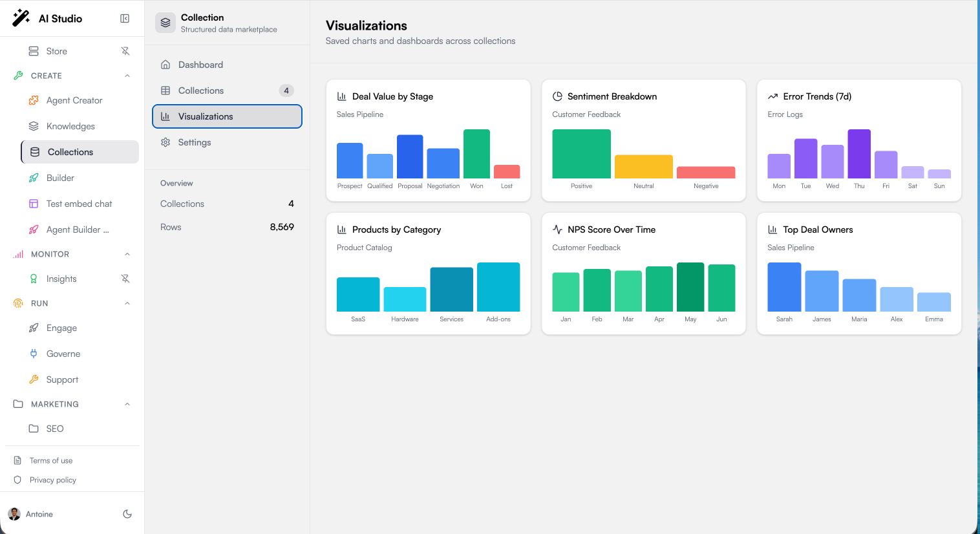Screen dimensions: 980x534
Task: Click the SEO folder icon
Action: click(x=34, y=429)
